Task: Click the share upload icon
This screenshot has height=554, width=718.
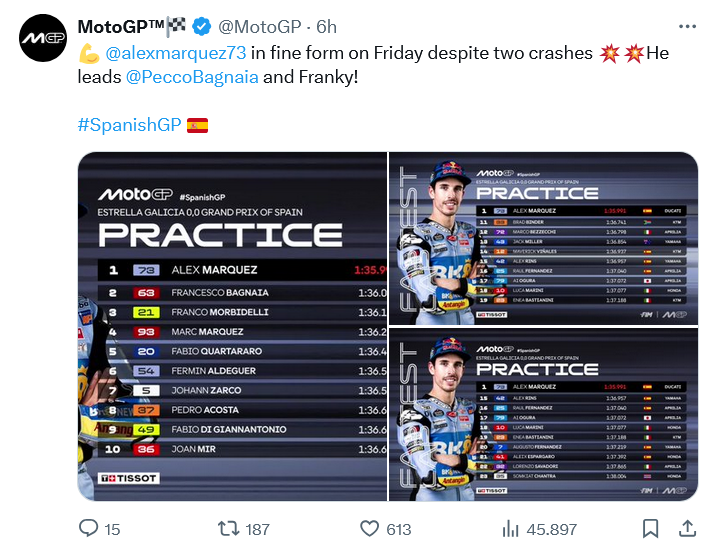Action: tap(687, 528)
